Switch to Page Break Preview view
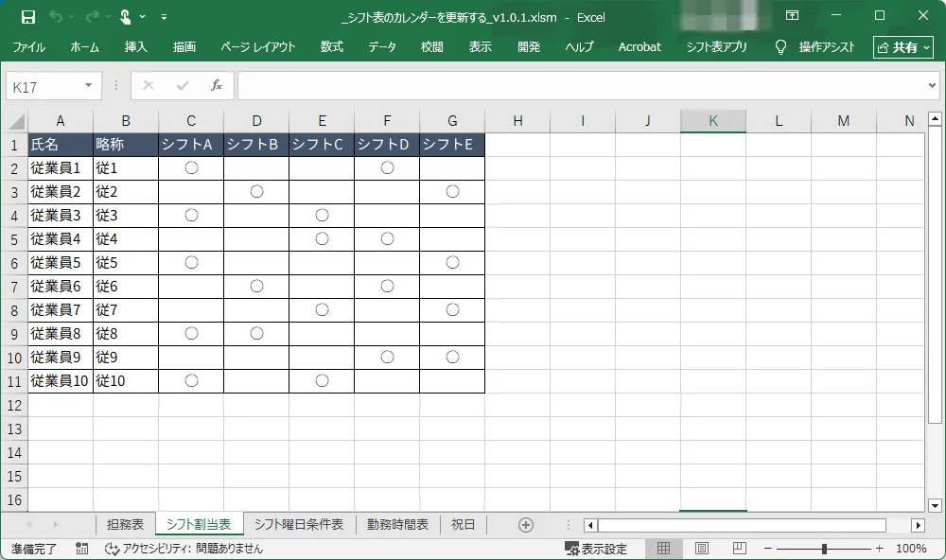 pos(739,549)
